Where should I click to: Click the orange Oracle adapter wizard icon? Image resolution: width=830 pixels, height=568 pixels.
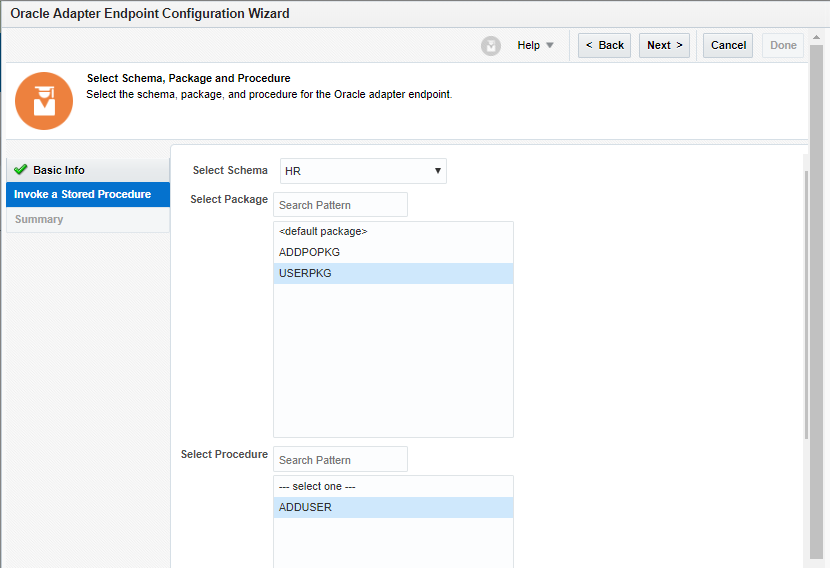[44, 100]
